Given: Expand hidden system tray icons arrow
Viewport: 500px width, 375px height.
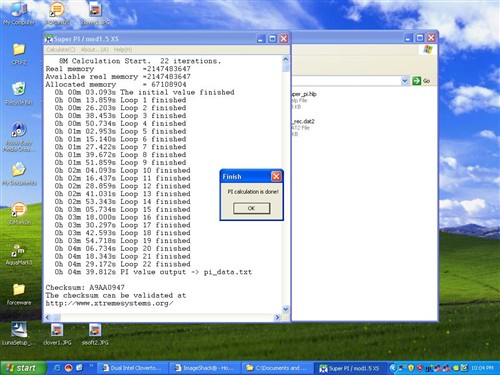Looking at the screenshot, I should [393, 368].
